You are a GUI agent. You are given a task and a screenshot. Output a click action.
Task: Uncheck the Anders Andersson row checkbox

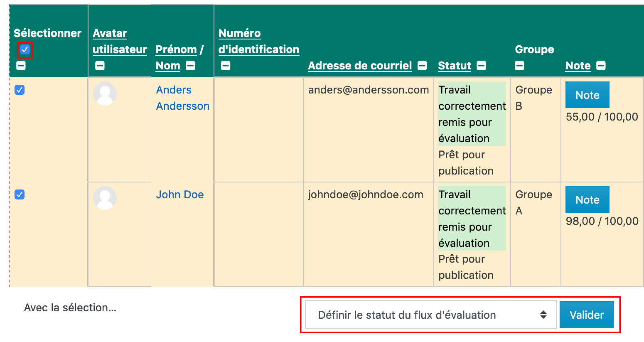(x=20, y=90)
